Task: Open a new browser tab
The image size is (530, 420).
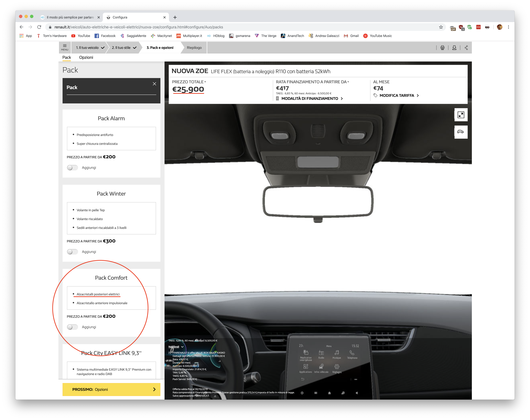Action: coord(175,18)
